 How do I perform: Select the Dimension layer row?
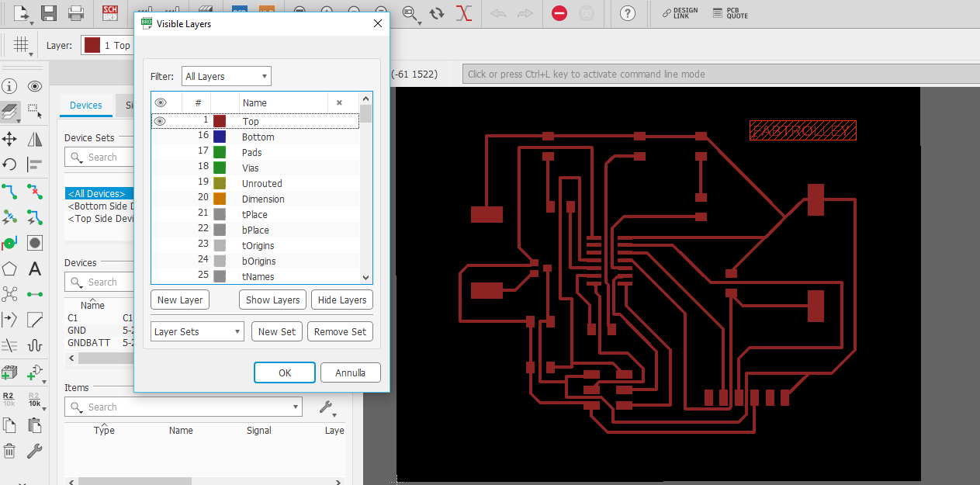[x=262, y=199]
